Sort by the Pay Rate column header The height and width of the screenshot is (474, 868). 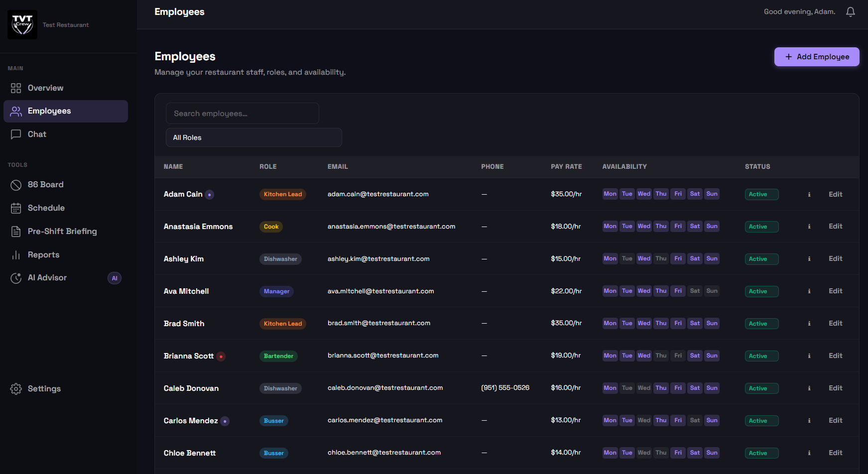[x=566, y=167]
